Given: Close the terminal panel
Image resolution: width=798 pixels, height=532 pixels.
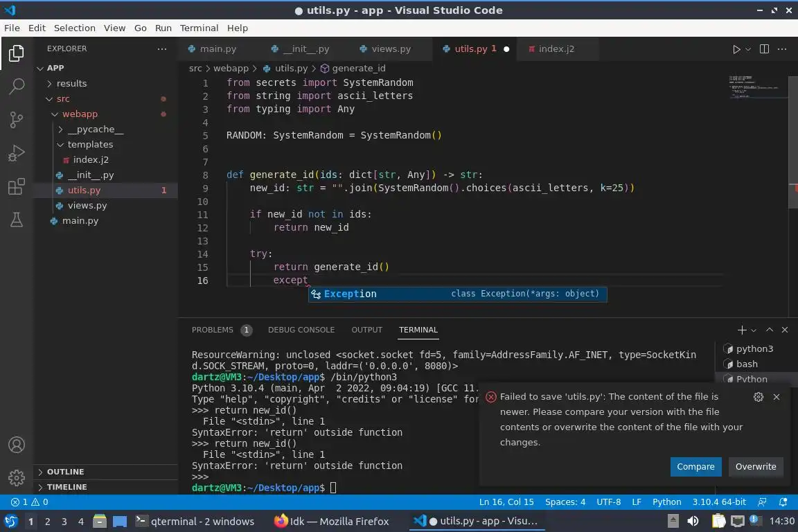Looking at the screenshot, I should coord(785,330).
